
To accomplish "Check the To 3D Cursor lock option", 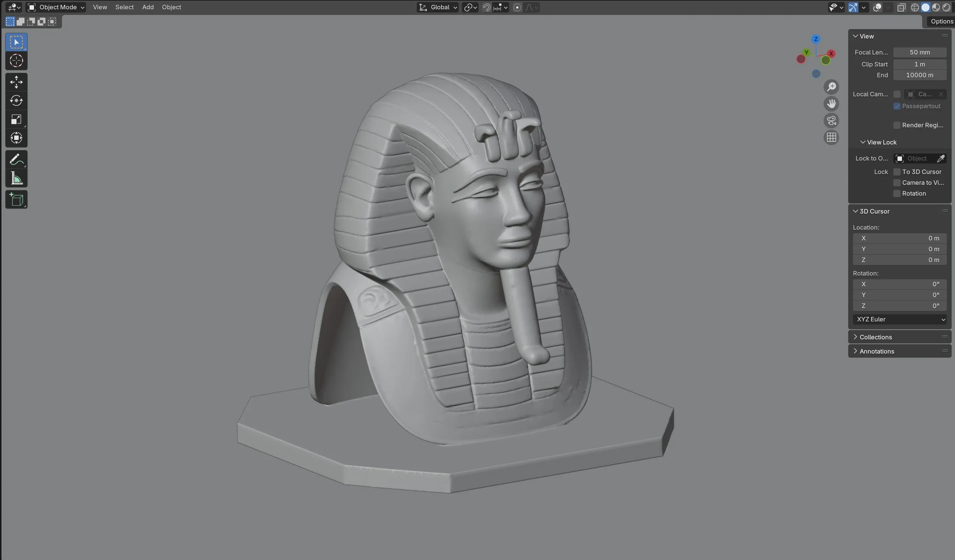I will point(896,172).
